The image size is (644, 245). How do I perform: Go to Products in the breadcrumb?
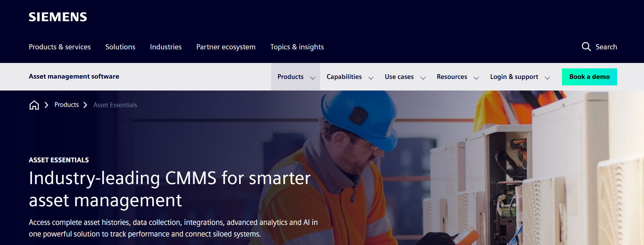tap(66, 105)
